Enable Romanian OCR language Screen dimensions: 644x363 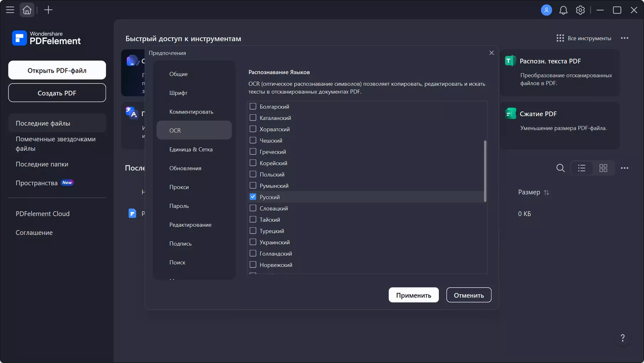[x=253, y=185]
